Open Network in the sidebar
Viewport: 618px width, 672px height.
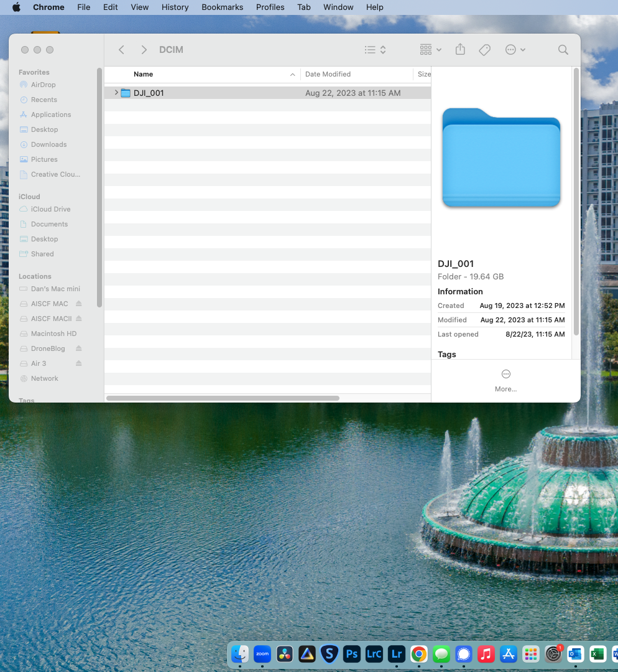pyautogui.click(x=44, y=379)
